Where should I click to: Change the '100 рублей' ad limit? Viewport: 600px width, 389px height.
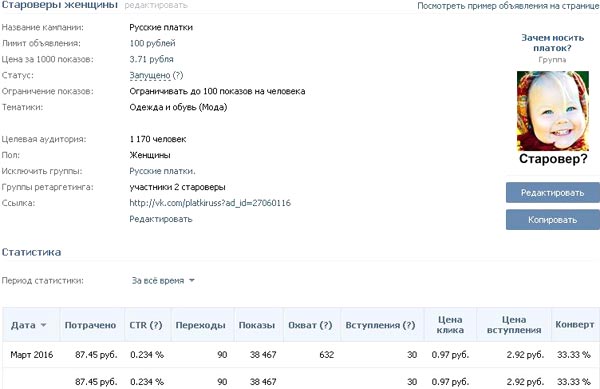point(152,43)
